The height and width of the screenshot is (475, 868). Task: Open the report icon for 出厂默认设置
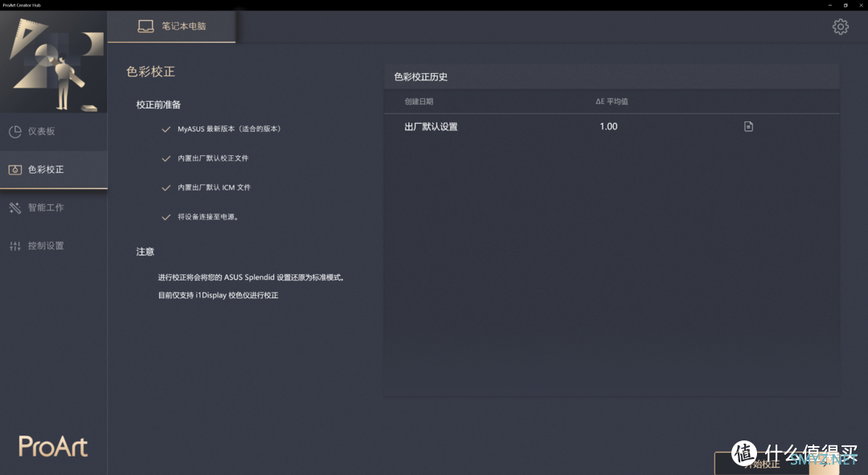[x=748, y=126]
